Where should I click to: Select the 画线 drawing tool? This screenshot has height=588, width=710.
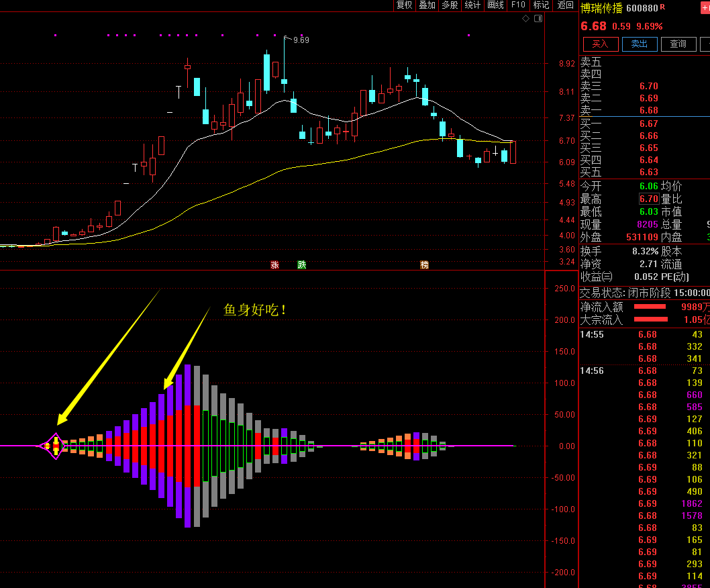click(495, 5)
